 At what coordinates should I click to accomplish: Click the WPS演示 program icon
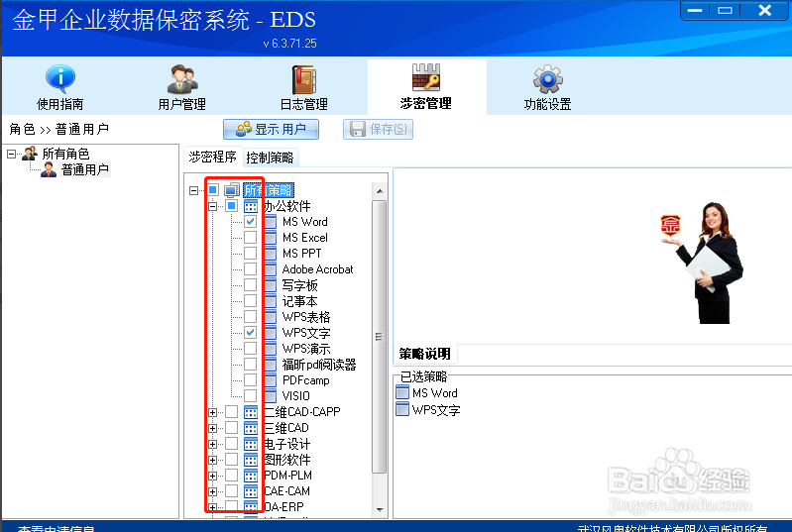click(x=270, y=349)
